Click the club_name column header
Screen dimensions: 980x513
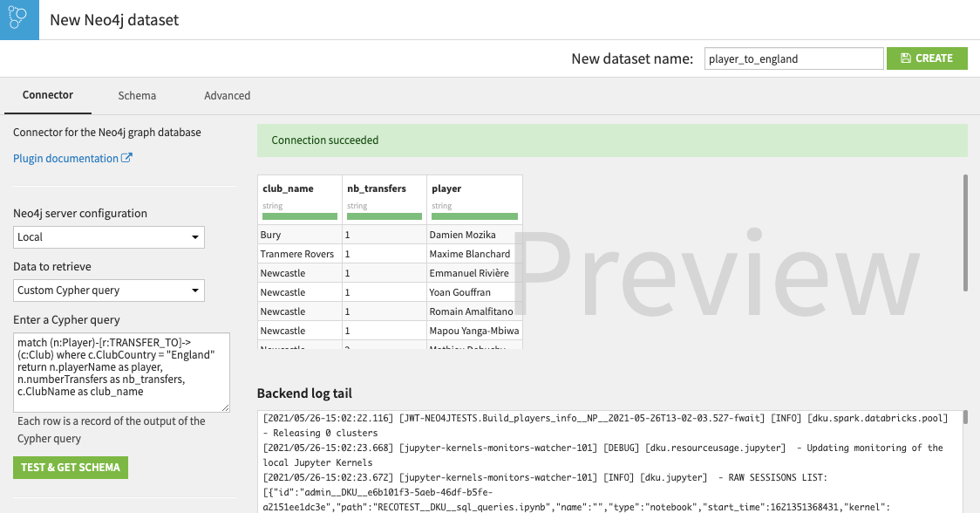288,188
